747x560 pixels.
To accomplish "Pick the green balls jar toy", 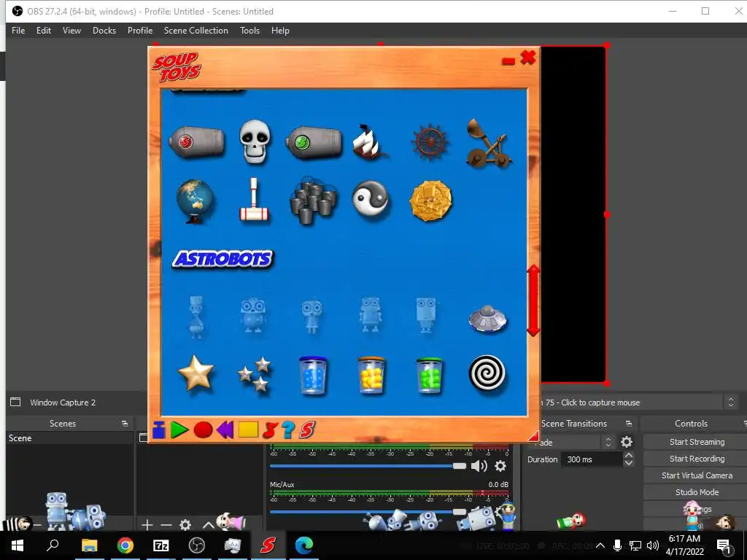I will (430, 376).
